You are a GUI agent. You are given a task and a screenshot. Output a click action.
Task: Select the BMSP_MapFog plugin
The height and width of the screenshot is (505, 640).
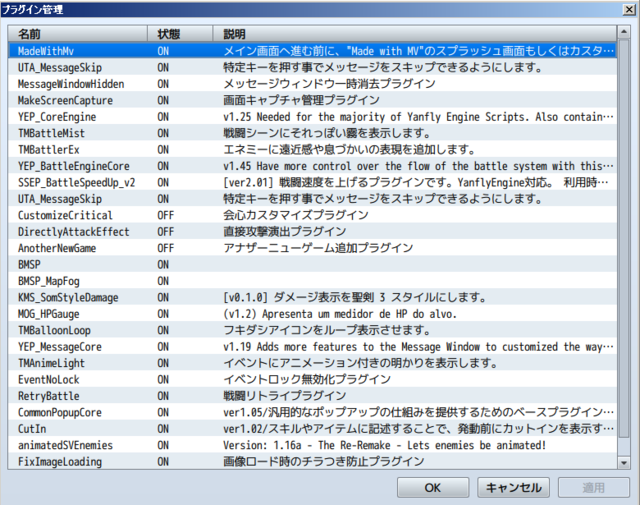pos(312,281)
